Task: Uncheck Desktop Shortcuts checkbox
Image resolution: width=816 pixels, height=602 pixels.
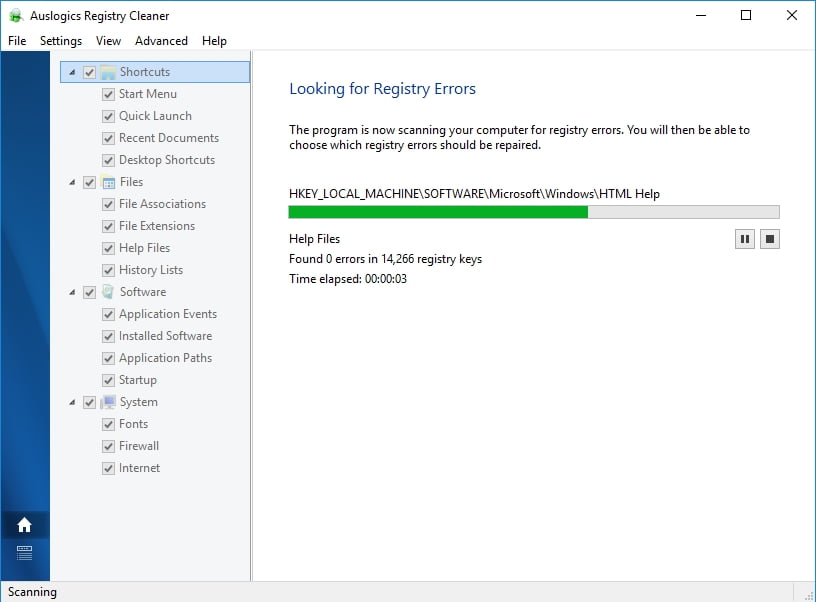Action: pyautogui.click(x=108, y=160)
